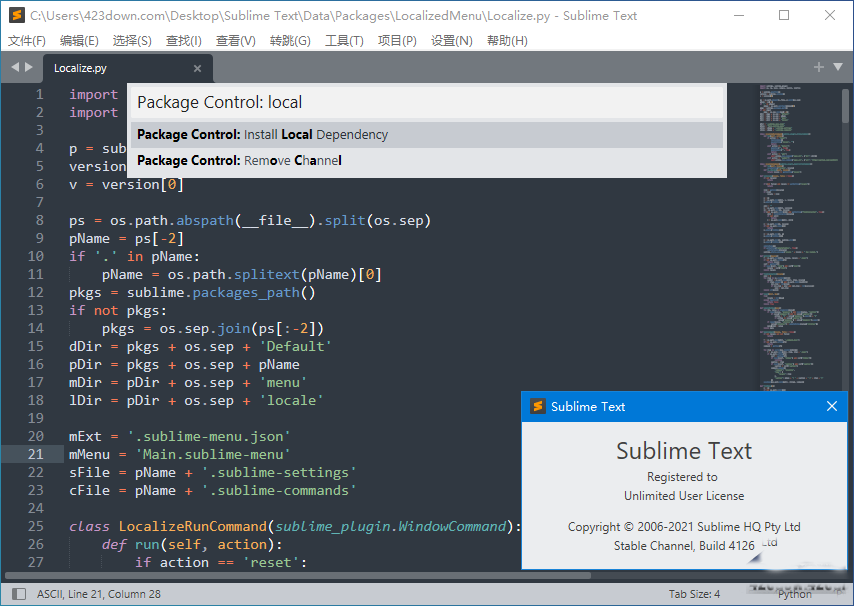Screen dimensions: 854x606
Task: Click the previous tab left arrow
Action: click(x=15, y=67)
